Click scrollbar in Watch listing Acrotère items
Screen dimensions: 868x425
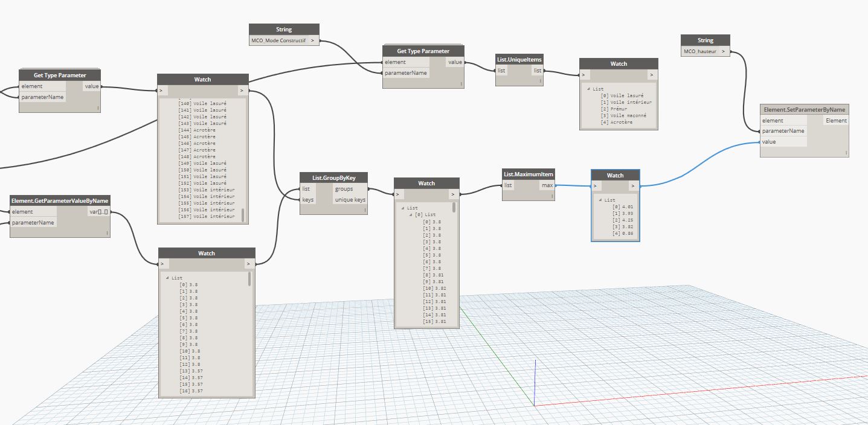243,215
